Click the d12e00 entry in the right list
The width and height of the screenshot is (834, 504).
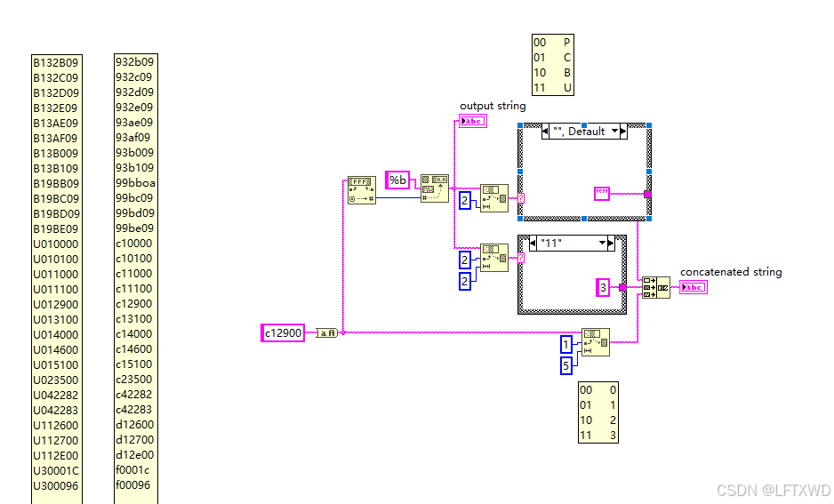[x=135, y=455]
